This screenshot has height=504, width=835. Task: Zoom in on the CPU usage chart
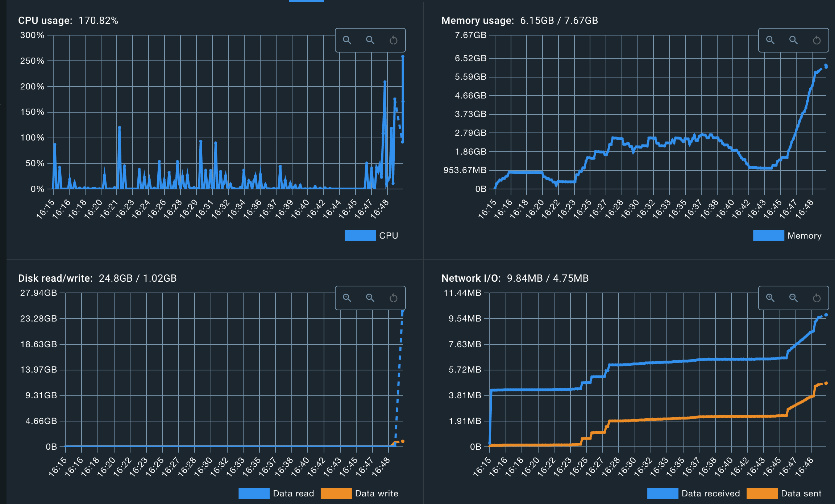(347, 40)
